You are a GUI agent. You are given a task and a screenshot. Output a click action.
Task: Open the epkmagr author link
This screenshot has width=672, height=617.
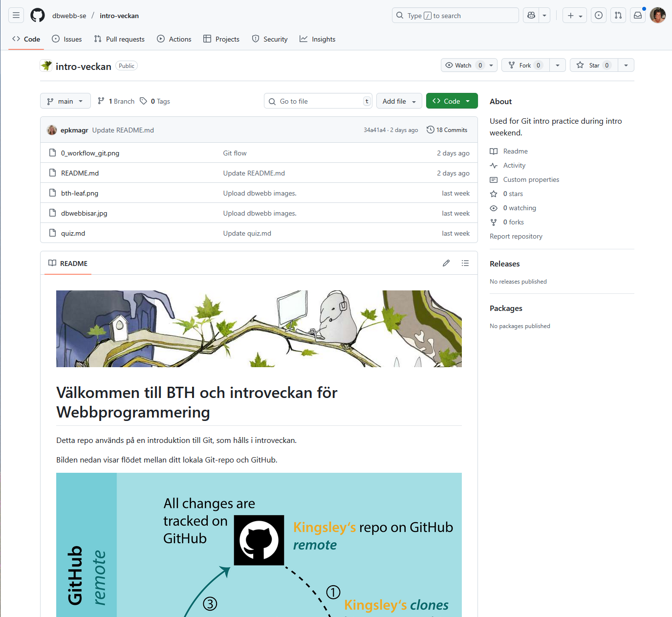coord(74,130)
